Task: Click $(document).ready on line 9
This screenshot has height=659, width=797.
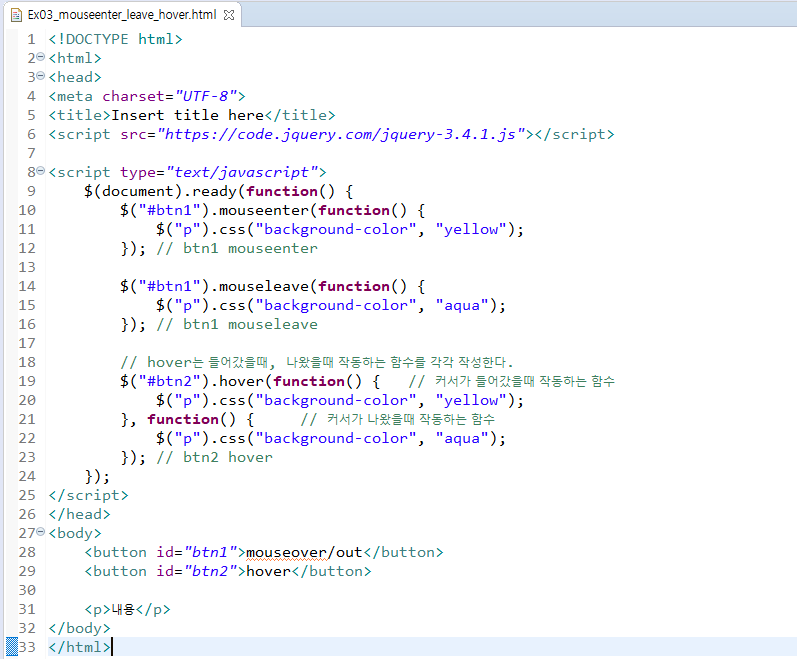Action: pyautogui.click(x=160, y=191)
